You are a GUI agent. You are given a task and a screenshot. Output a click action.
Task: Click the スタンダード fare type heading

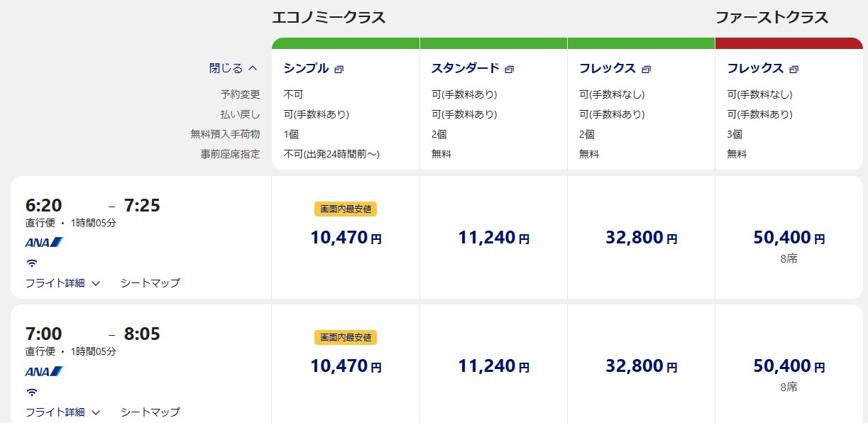466,69
